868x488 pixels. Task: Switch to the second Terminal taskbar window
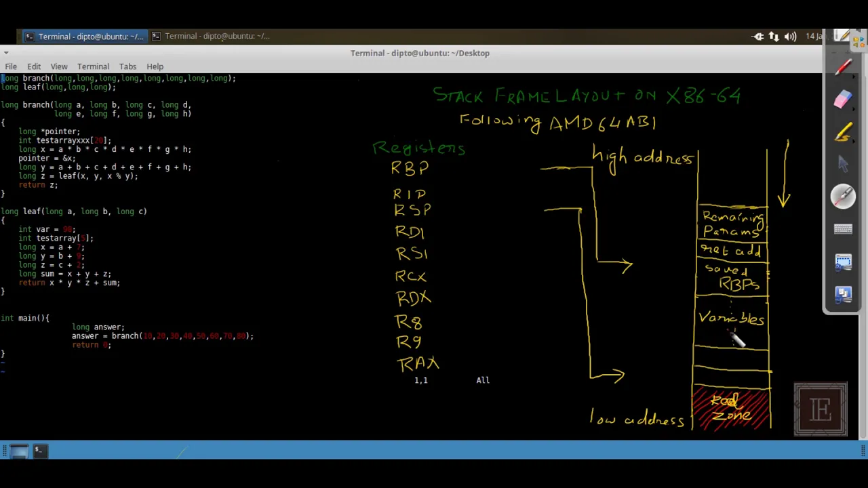pyautogui.click(x=210, y=37)
